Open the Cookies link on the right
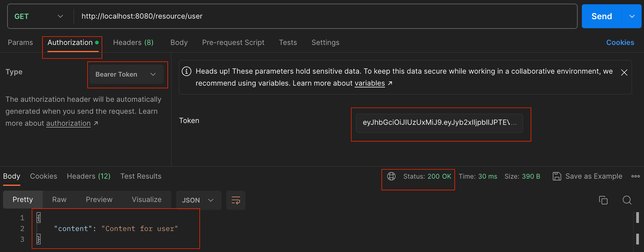The image size is (644, 252). [620, 42]
